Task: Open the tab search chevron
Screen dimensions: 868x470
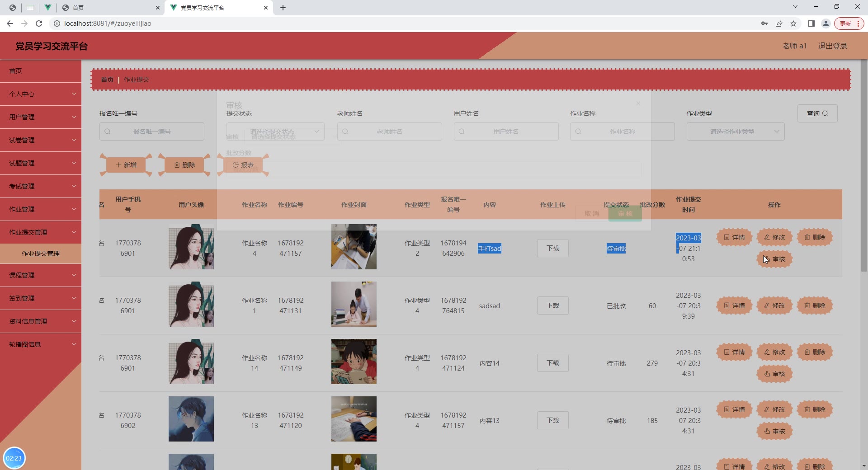Action: (x=795, y=6)
